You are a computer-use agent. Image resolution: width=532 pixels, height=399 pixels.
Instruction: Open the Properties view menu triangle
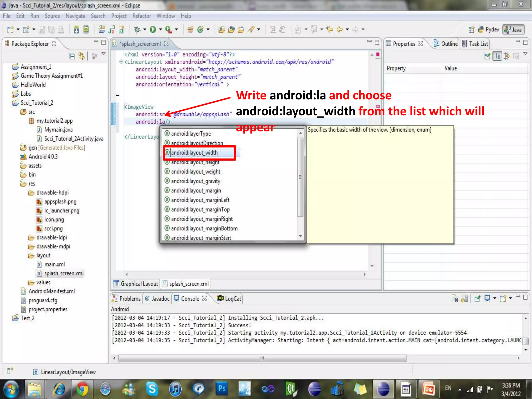point(525,54)
